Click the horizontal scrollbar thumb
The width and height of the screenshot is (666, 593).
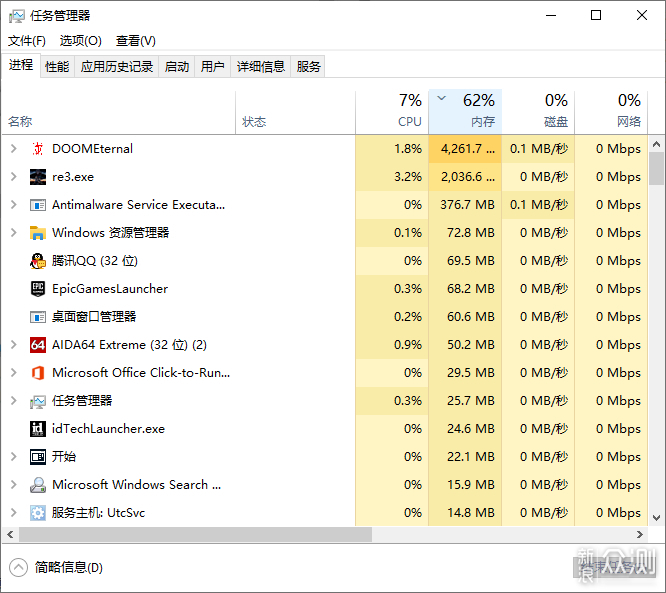point(195,534)
